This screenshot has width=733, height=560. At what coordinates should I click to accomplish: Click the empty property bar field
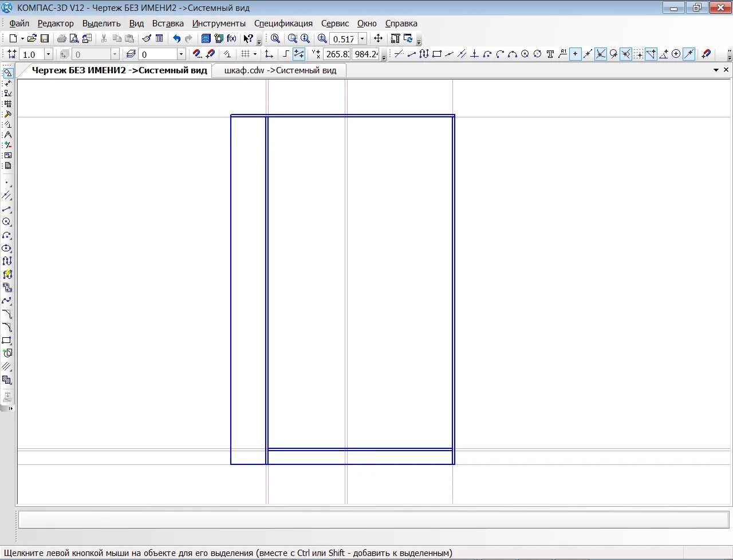[x=375, y=519]
